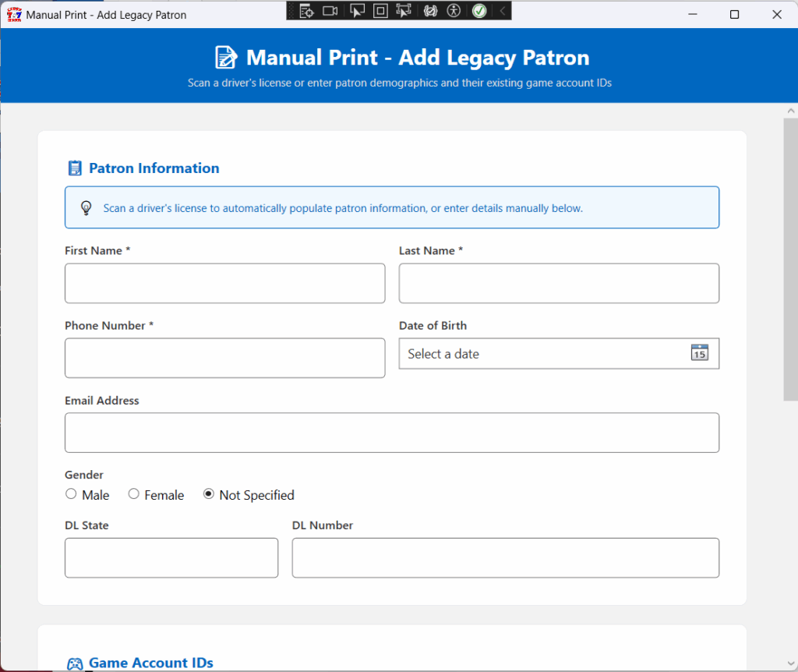The image size is (798, 672).
Task: Click the Gender label
Action: 84,475
